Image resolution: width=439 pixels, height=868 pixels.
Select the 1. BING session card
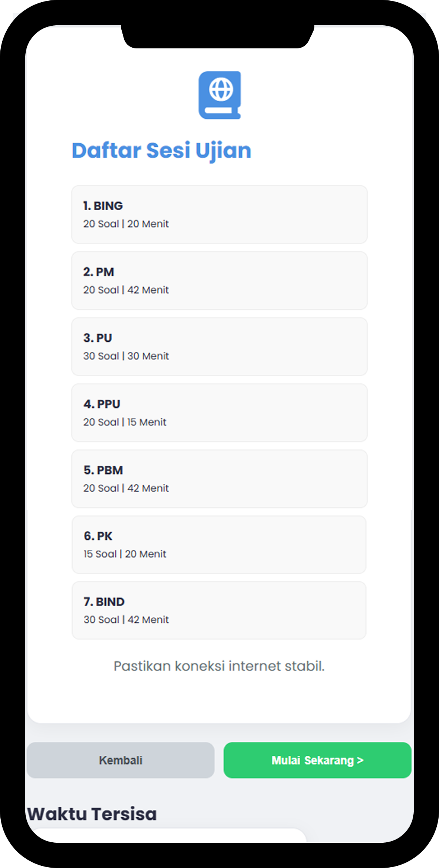coord(219,214)
